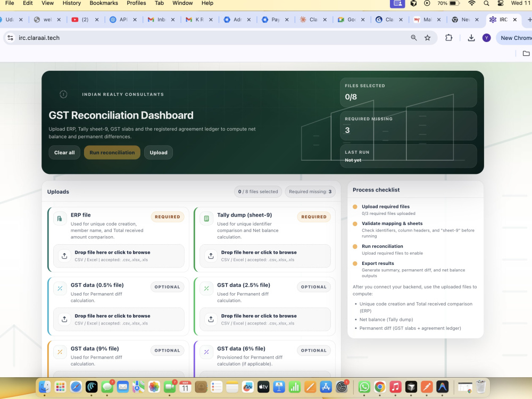Click the GST data (0.5% file) percent icon
The image size is (532, 399).
(x=60, y=289)
